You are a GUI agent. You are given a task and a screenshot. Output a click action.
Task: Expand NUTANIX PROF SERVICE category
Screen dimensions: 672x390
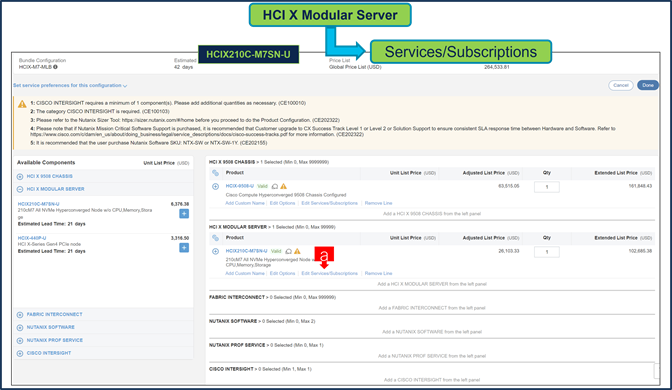pyautogui.click(x=20, y=341)
